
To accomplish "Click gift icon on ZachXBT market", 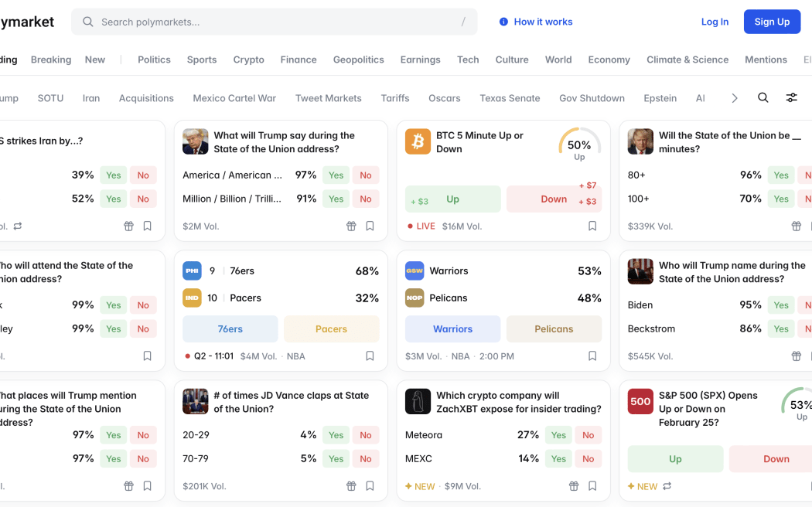I will (574, 486).
